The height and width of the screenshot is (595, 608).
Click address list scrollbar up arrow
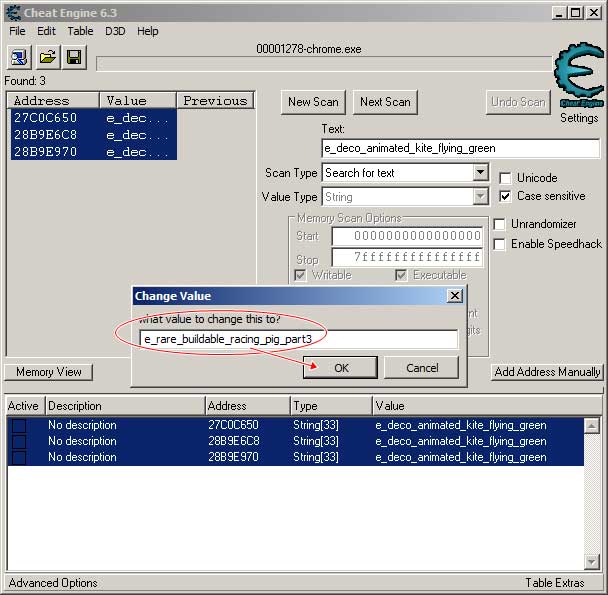(592, 425)
